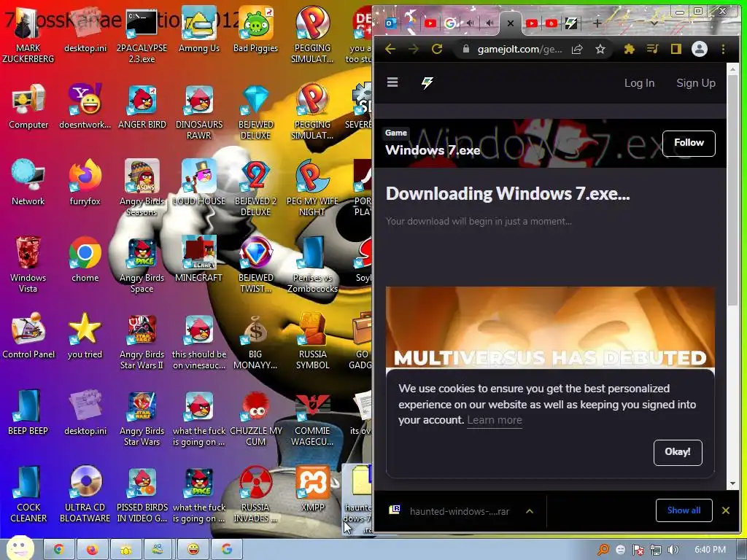Select the furryfox Firefox shortcut
Screen dimensions: 747x560
coord(85,182)
